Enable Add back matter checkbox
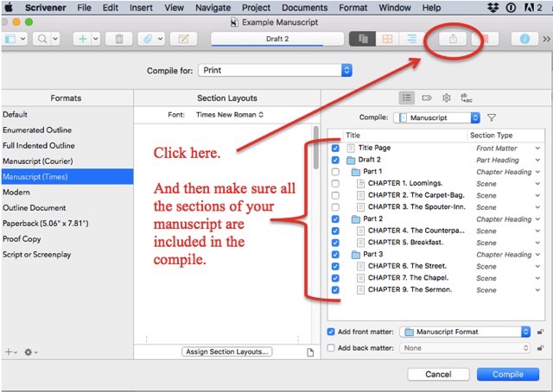 point(331,348)
